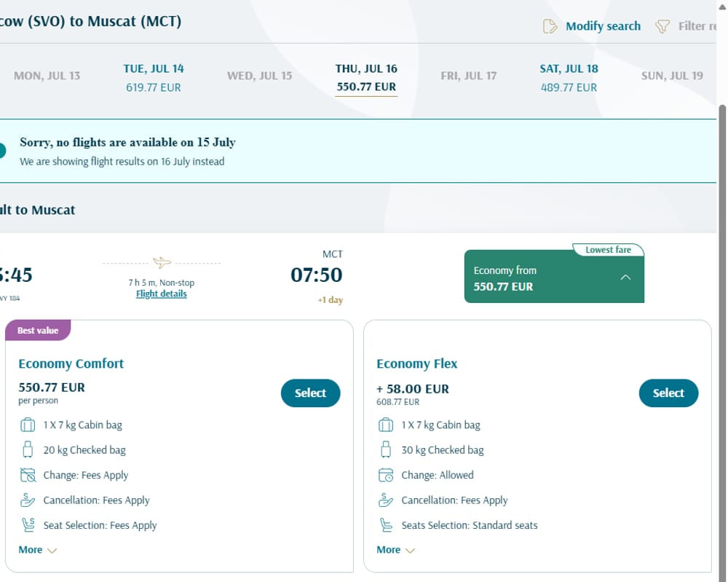Click cabin bag icon in Economy Comfort
This screenshot has width=728, height=582.
coord(28,425)
